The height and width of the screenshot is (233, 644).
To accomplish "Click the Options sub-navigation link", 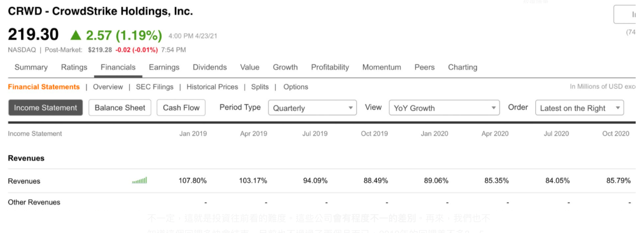I will tap(296, 87).
